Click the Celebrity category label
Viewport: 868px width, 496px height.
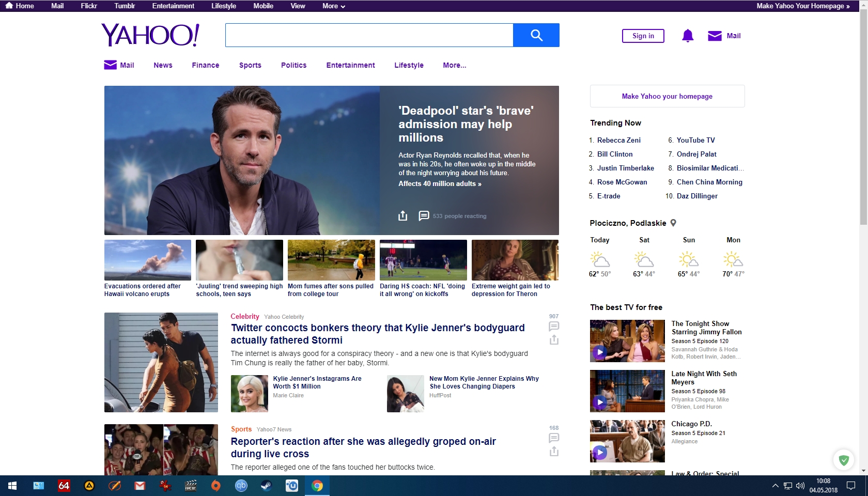click(245, 316)
